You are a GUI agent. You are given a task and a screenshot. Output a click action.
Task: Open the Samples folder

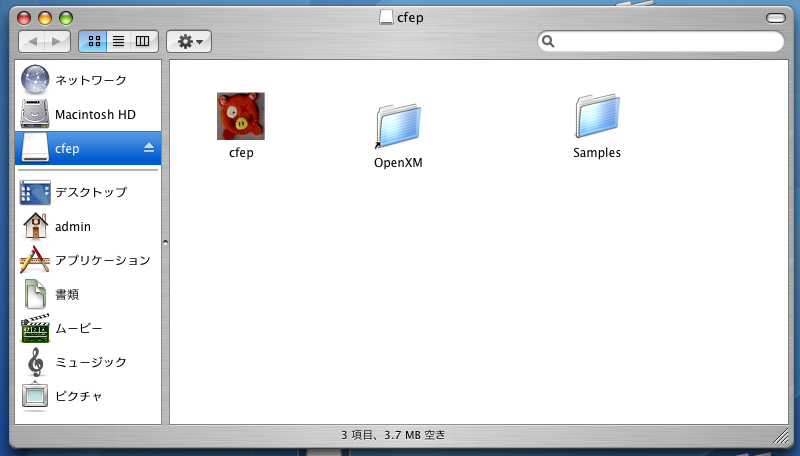point(597,116)
